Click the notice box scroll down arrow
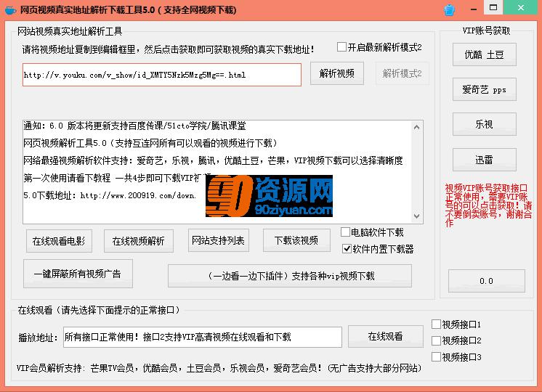 (416, 216)
